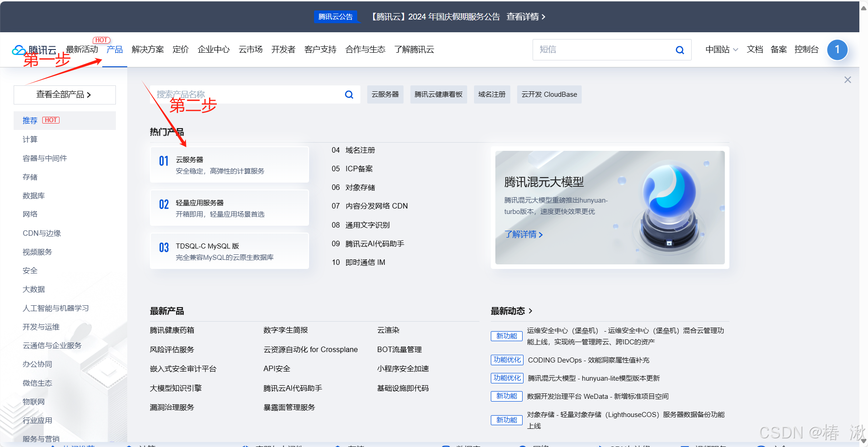
Task: Expand the 最新动态 section arrow
Action: point(530,311)
